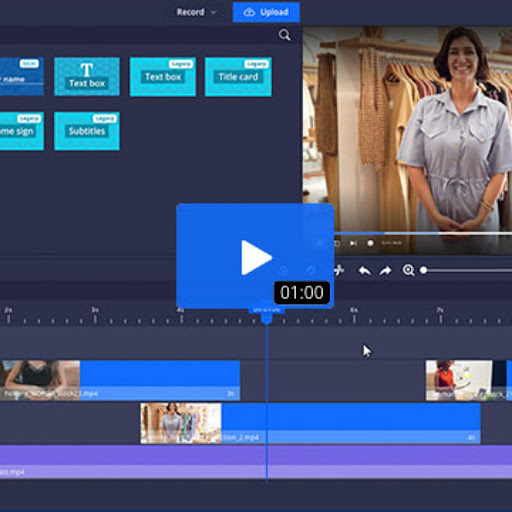Skip to next frame in preview
This screenshot has height=512, width=512.
pyautogui.click(x=353, y=243)
